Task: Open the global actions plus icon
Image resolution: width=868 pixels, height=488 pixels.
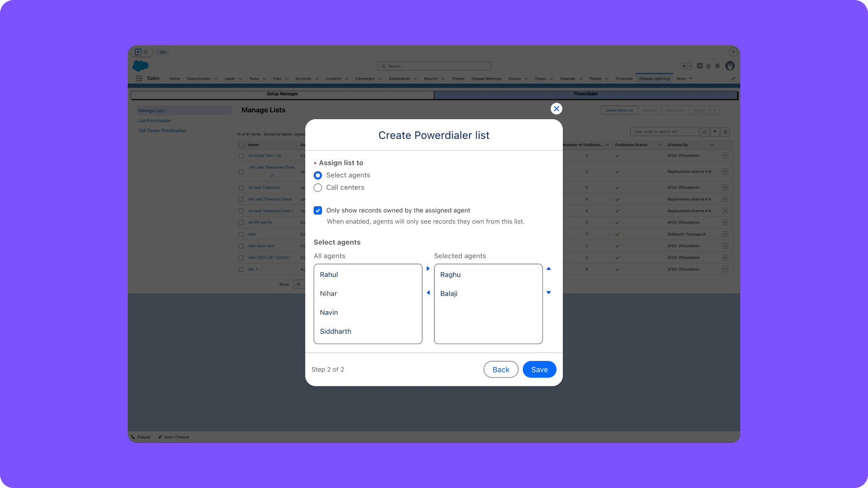Action: [700, 66]
